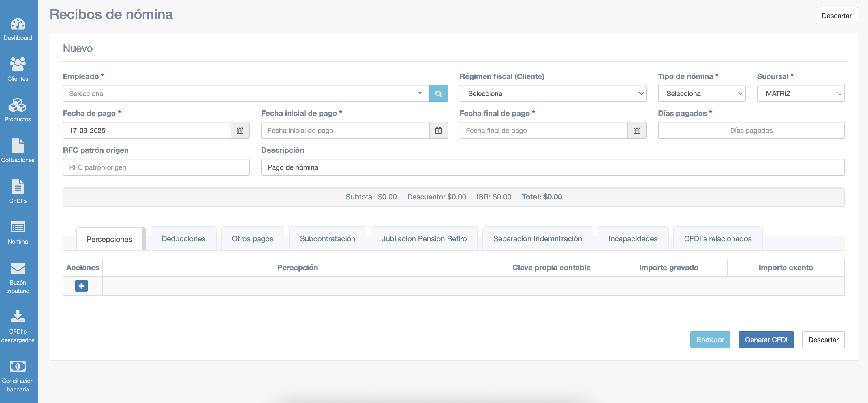This screenshot has height=403, width=868.
Task: Save as draft with Borrador button
Action: pos(710,340)
